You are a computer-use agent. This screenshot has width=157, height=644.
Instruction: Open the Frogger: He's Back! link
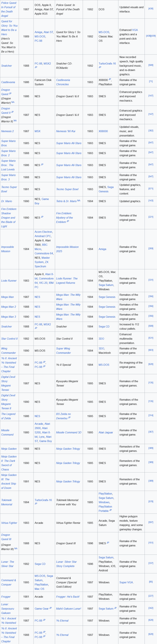click(68, 597)
